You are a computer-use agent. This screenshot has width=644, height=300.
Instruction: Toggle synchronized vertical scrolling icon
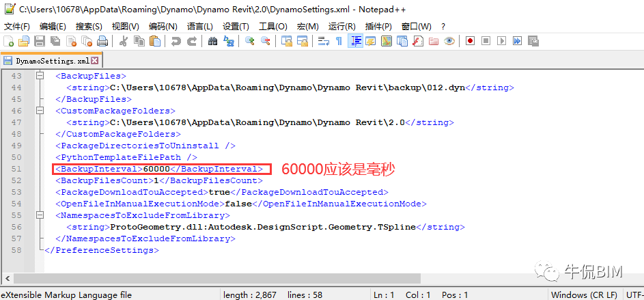[x=287, y=41]
